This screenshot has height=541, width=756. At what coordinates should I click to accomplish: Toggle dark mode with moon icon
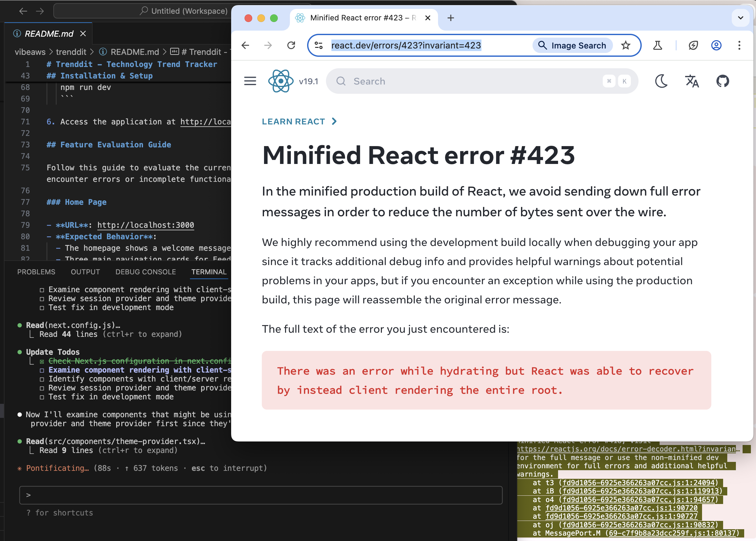pyautogui.click(x=661, y=81)
